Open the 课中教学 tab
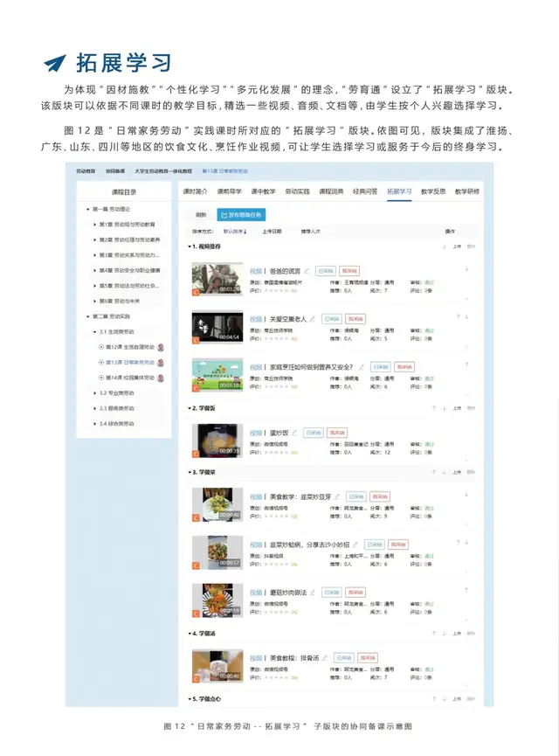Screen dimensions: 559x756 coord(263,191)
